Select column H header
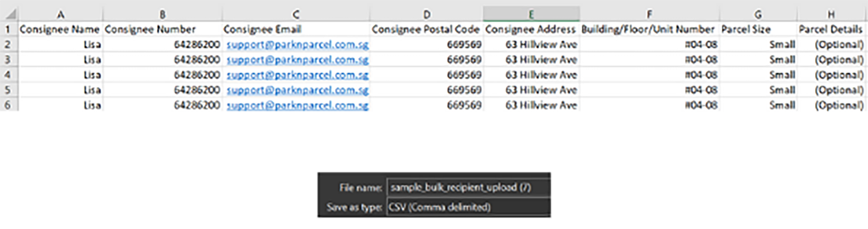Screen dimensions: 868x229 pos(831,14)
